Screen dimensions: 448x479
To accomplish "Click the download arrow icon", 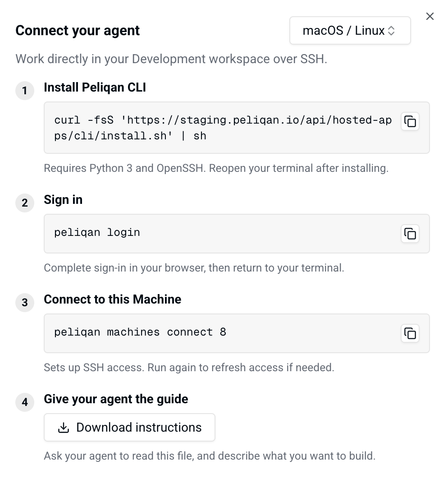I will tap(64, 428).
